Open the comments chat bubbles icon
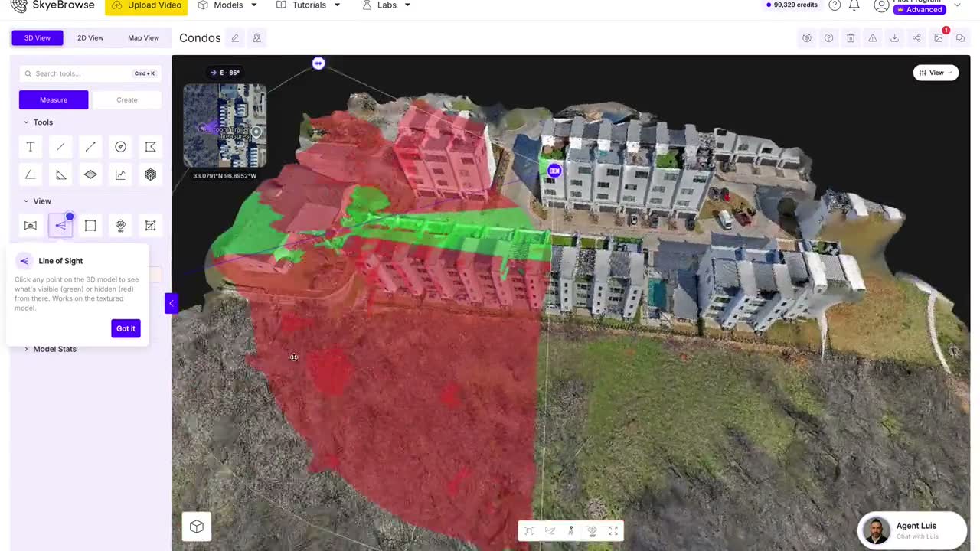980x551 pixels. 960,38
